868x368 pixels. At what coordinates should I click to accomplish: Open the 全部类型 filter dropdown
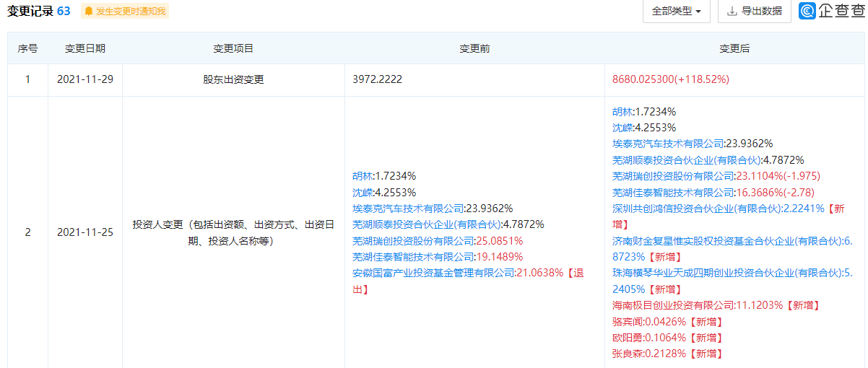point(676,11)
